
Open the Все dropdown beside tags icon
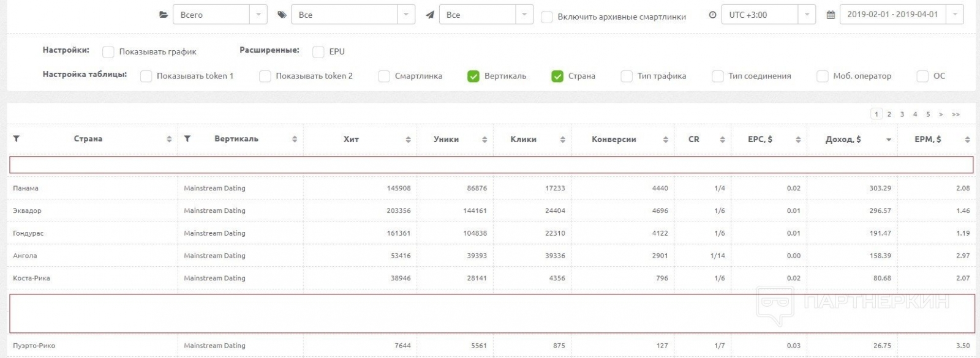(353, 15)
